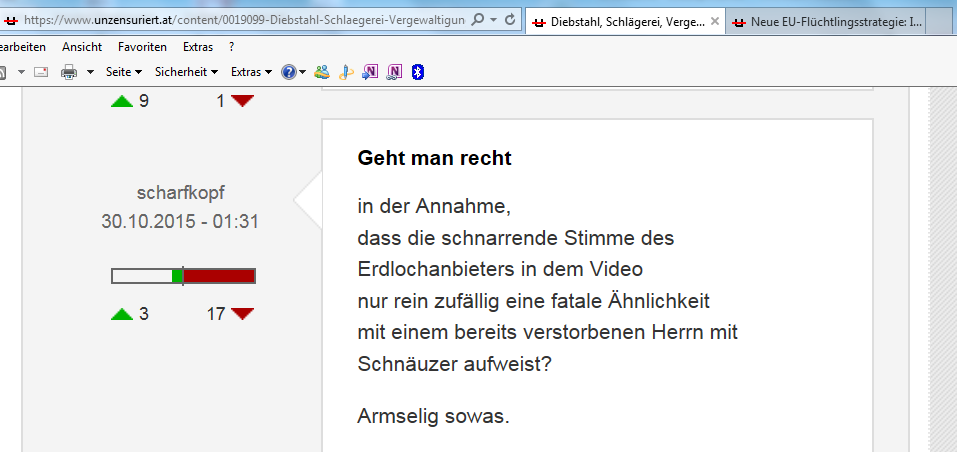Open the Favoriten menu
Image resolution: width=957 pixels, height=452 pixels.
[142, 47]
